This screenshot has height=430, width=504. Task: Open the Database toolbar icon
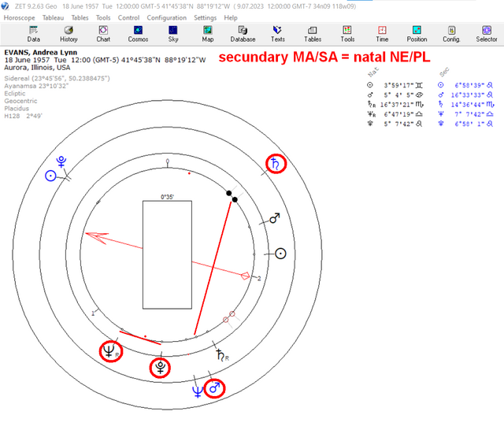coord(243,34)
